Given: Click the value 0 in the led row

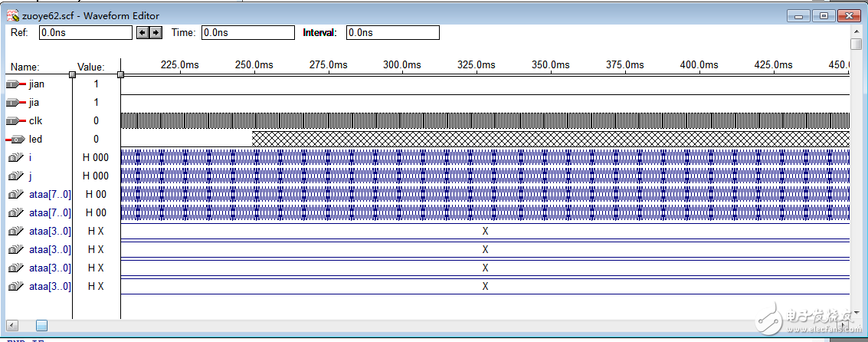Looking at the screenshot, I should [x=97, y=139].
